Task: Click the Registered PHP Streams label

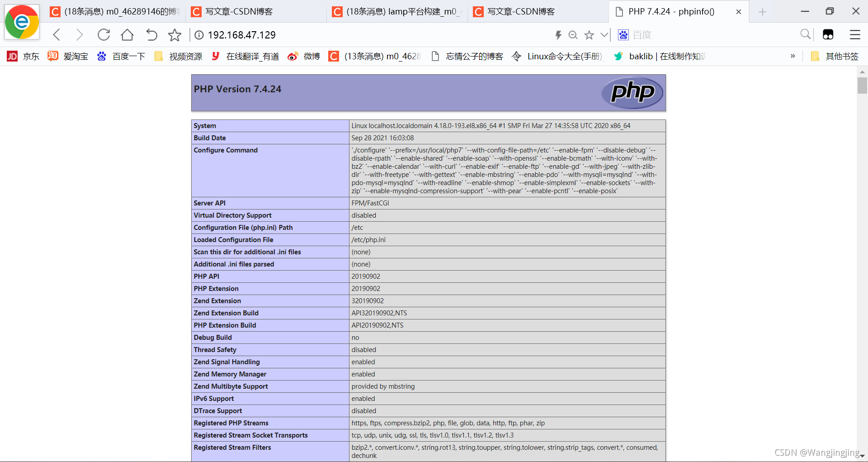Action: tap(231, 423)
